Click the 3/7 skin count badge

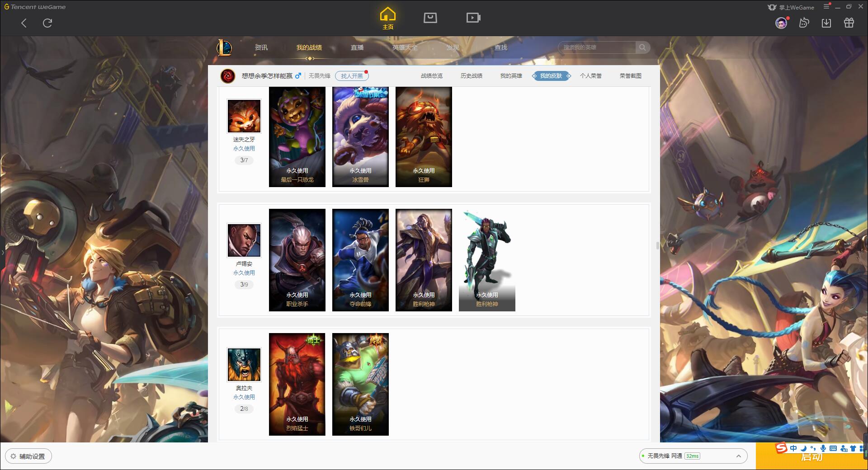pyautogui.click(x=244, y=160)
